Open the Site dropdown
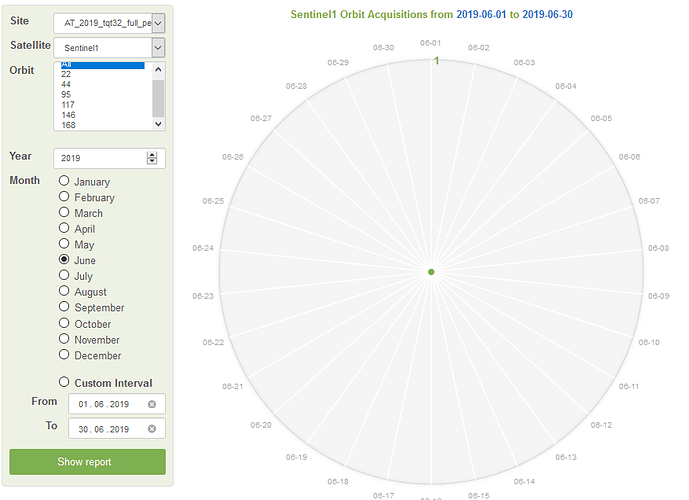 109,23
